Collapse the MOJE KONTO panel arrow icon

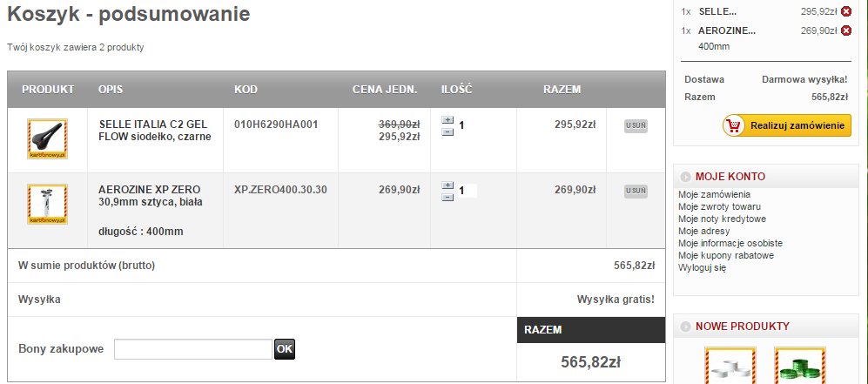coord(686,178)
